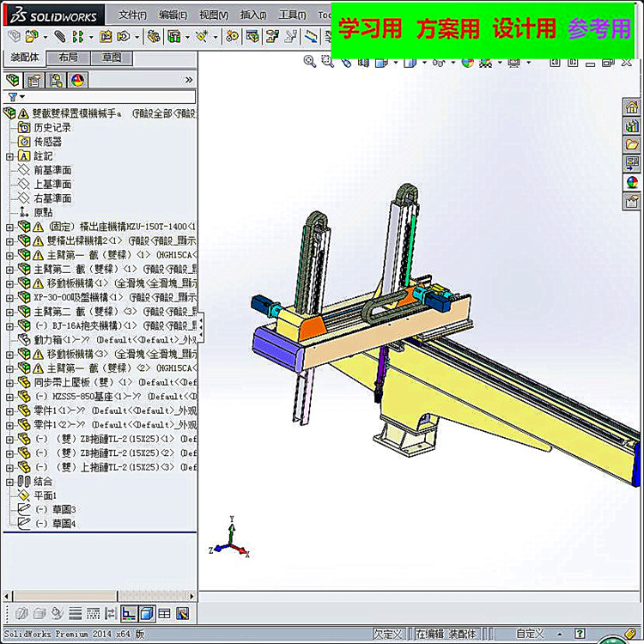Select the 平面1 plane item
The image size is (644, 644).
tap(37, 495)
